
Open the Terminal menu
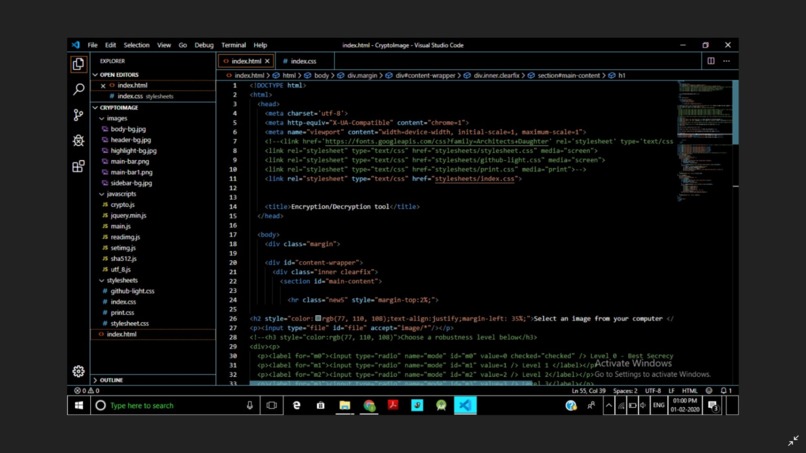(x=233, y=45)
